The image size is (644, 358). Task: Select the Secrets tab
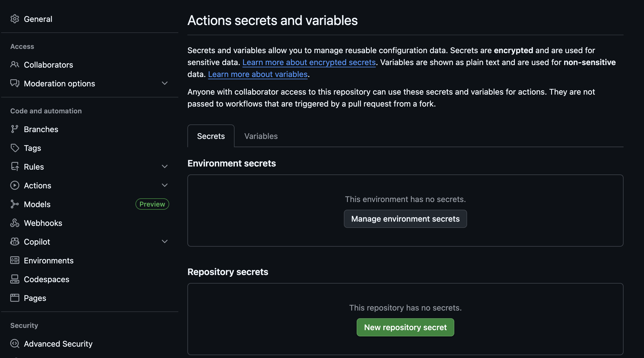[211, 136]
